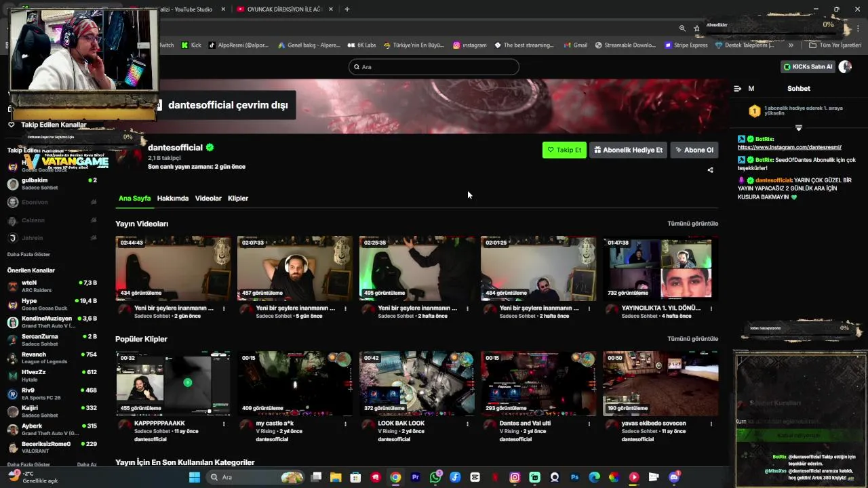
Task: Open the Klipler tab
Action: pyautogui.click(x=238, y=198)
